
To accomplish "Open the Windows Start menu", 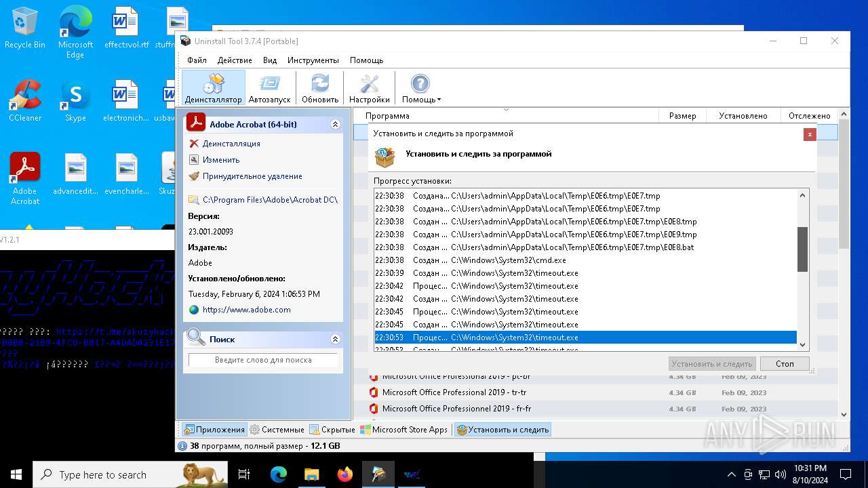I will click(16, 474).
